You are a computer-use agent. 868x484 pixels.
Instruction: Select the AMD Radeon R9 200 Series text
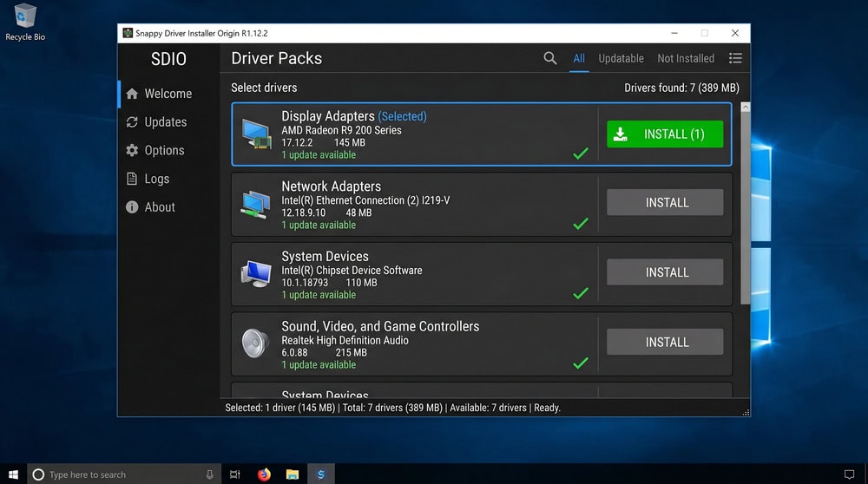click(x=341, y=130)
